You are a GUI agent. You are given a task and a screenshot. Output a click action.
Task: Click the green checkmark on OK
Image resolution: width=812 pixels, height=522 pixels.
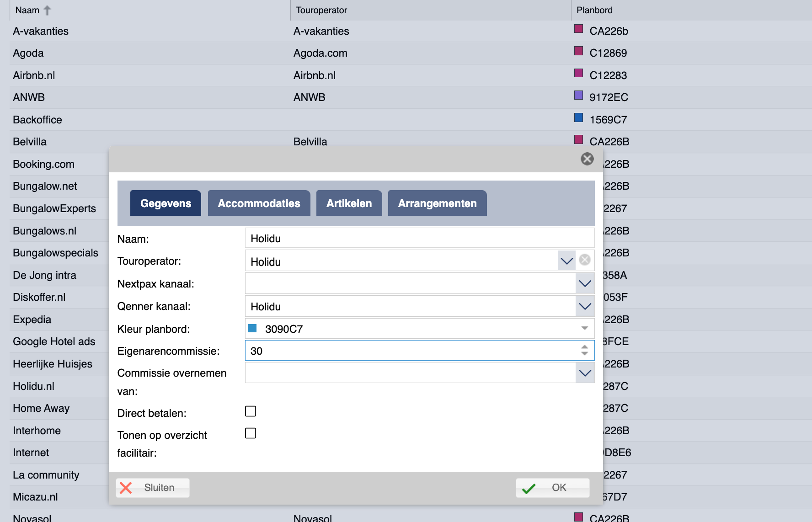click(x=529, y=488)
